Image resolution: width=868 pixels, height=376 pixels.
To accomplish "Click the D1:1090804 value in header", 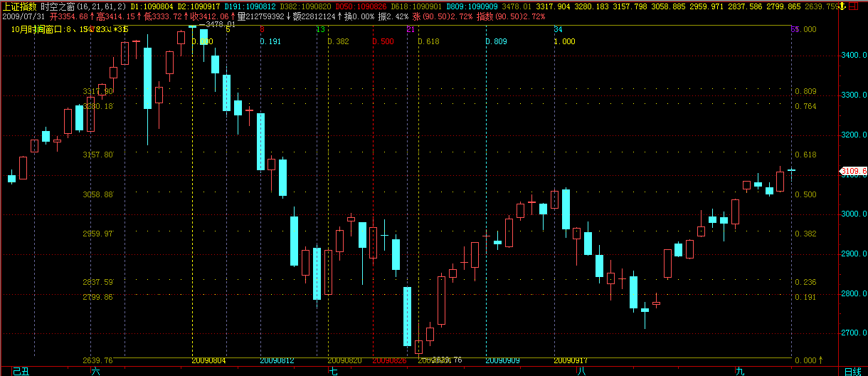I will (152, 6).
